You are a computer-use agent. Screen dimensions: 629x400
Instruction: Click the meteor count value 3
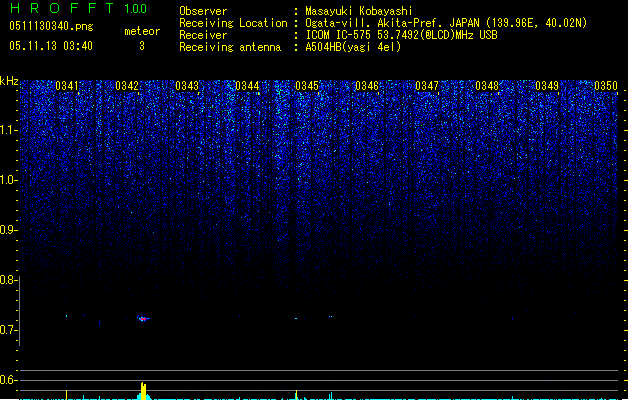[x=142, y=46]
